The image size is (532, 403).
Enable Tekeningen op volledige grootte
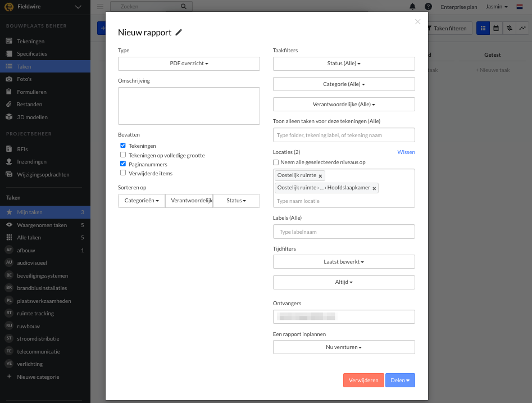tap(123, 155)
